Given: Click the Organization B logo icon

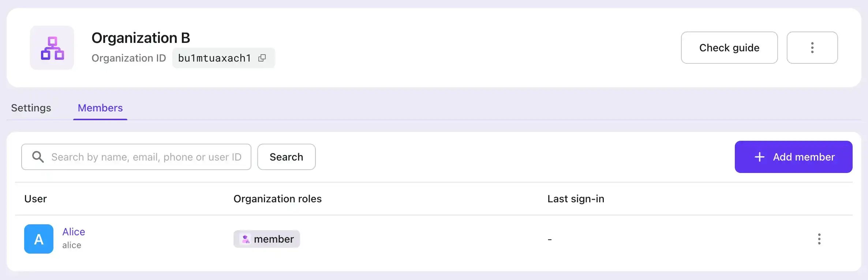Looking at the screenshot, I should [x=52, y=48].
